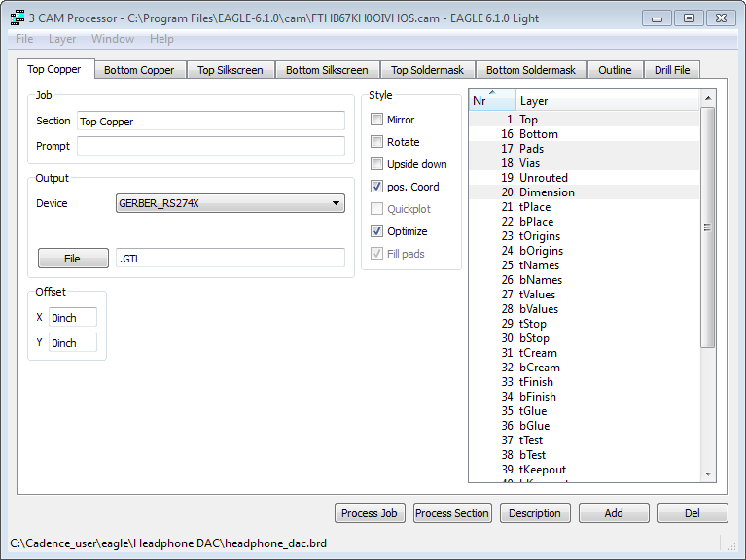Open the Description button
This screenshot has width=746, height=560.
pos(535,513)
